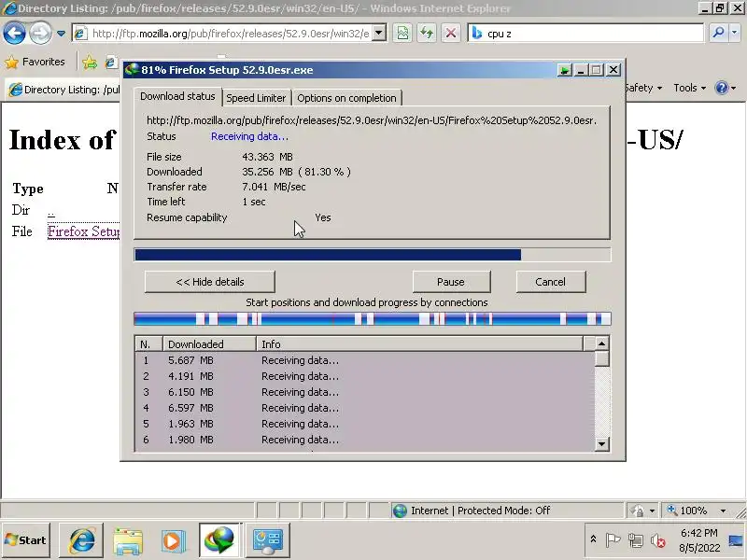Click the Search magnifier button

[x=718, y=34]
